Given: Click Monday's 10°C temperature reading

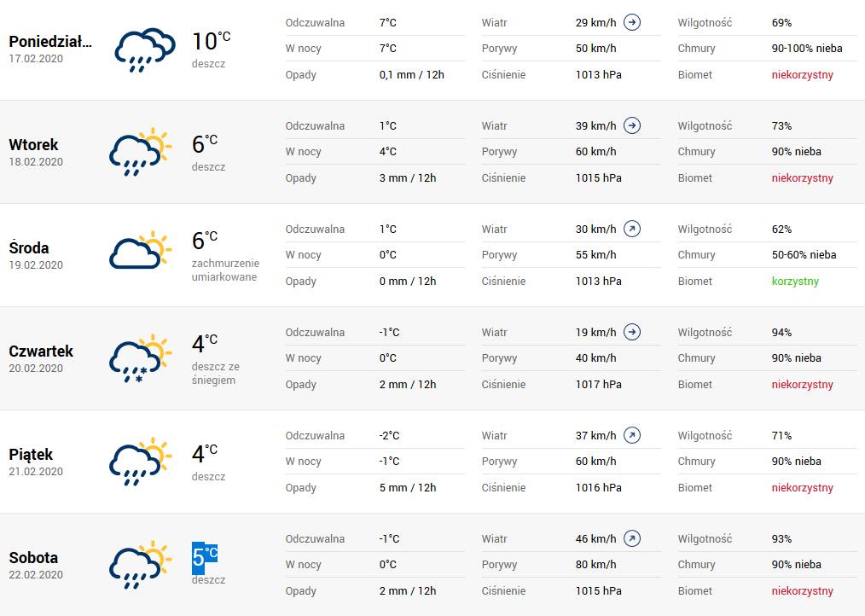Looking at the screenshot, I should tap(210, 41).
